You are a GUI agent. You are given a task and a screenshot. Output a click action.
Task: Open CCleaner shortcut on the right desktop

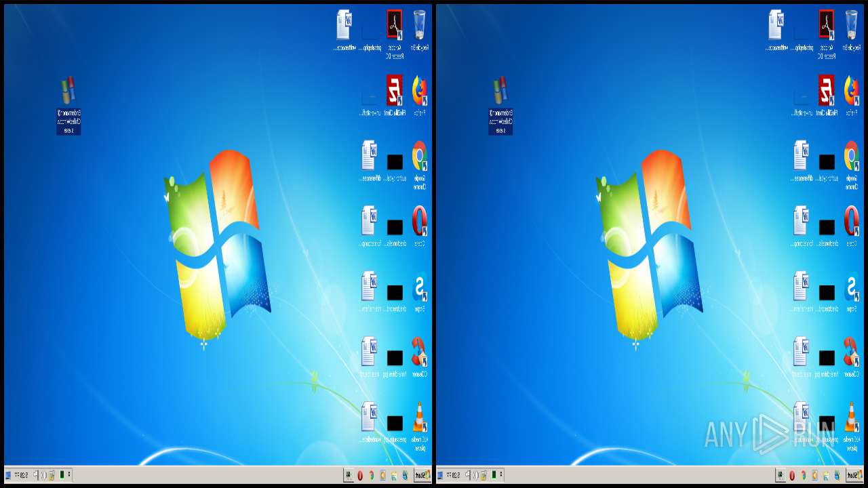point(852,357)
